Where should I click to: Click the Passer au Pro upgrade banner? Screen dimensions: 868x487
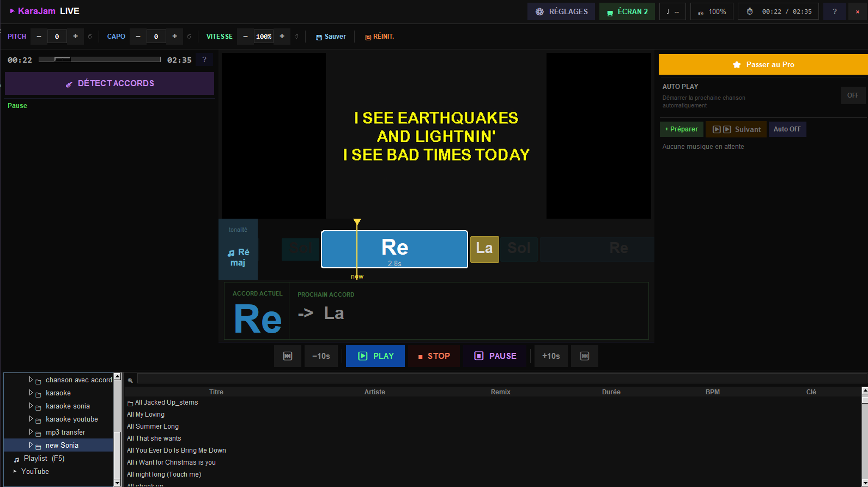pyautogui.click(x=763, y=64)
